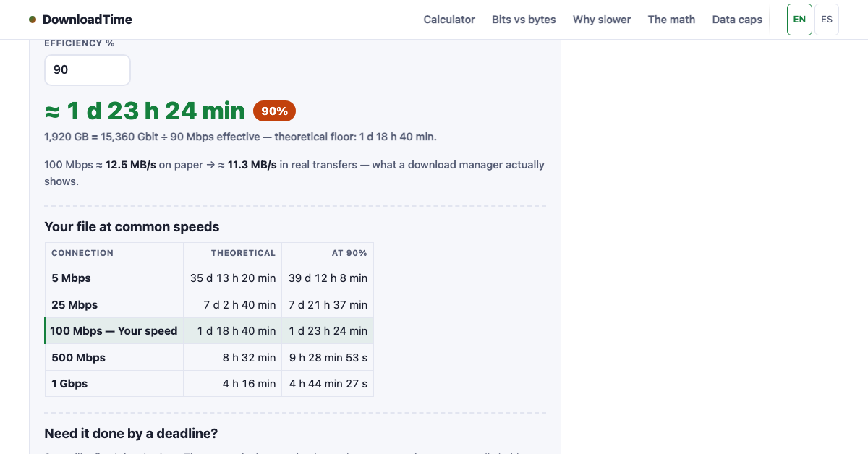
Task: Click the THEORETICAL column header
Action: [x=233, y=253]
